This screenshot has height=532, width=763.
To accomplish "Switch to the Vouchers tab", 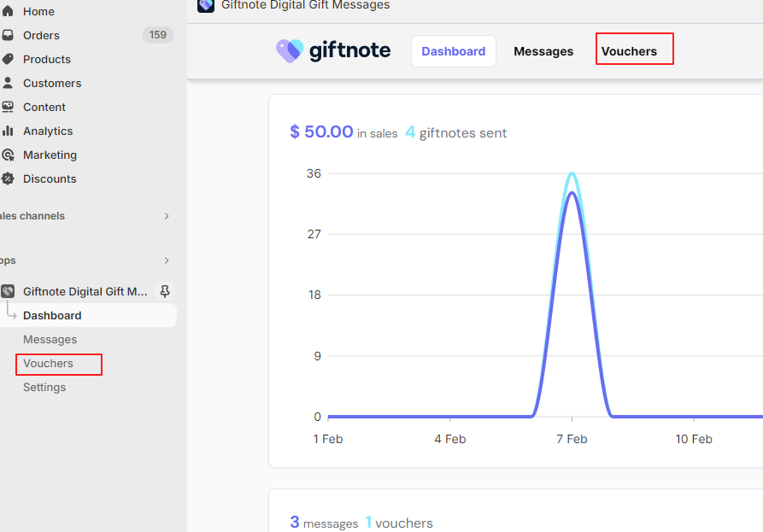I will pyautogui.click(x=629, y=51).
